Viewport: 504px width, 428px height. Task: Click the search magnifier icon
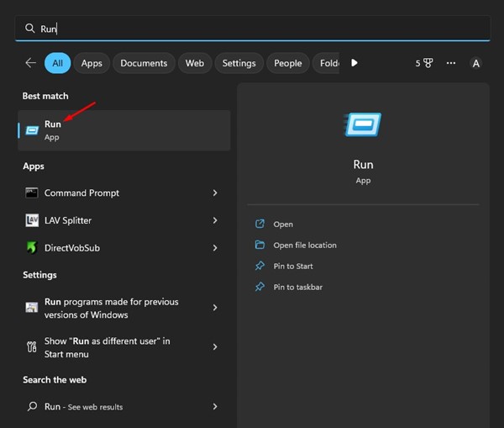click(30, 29)
